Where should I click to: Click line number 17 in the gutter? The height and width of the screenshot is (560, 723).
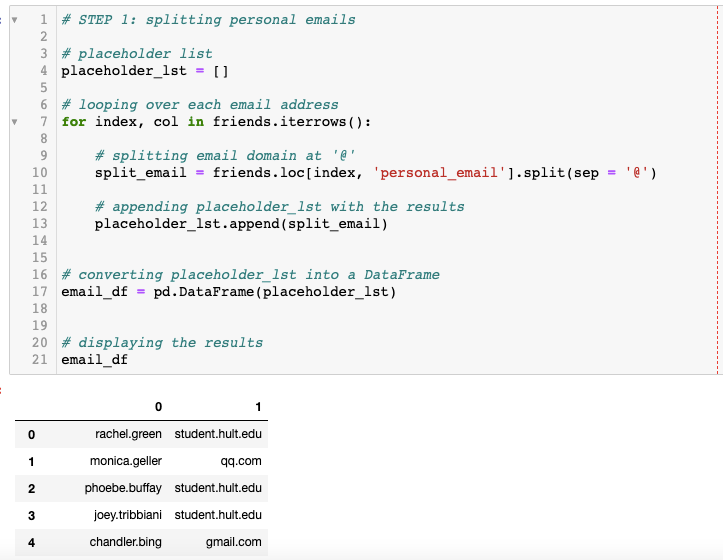(x=40, y=292)
